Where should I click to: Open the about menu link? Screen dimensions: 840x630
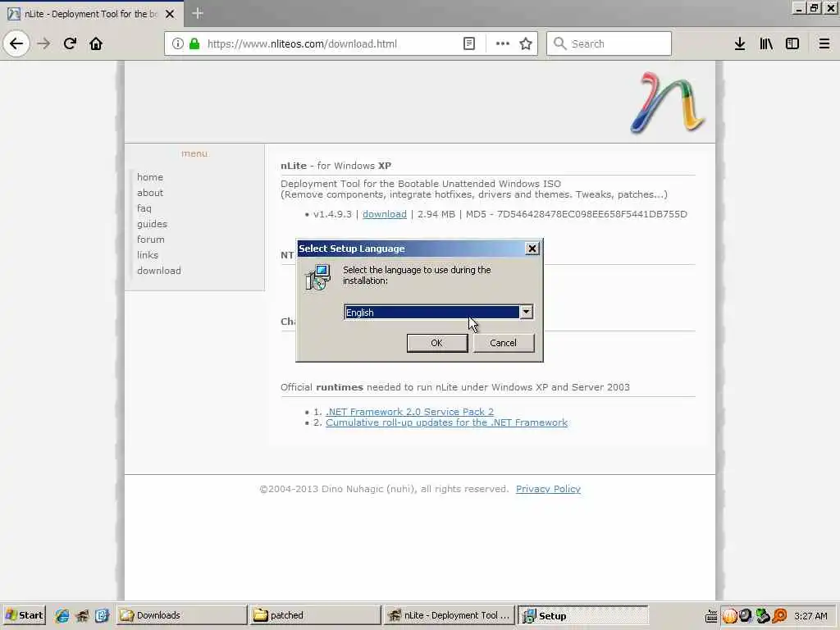(x=150, y=192)
